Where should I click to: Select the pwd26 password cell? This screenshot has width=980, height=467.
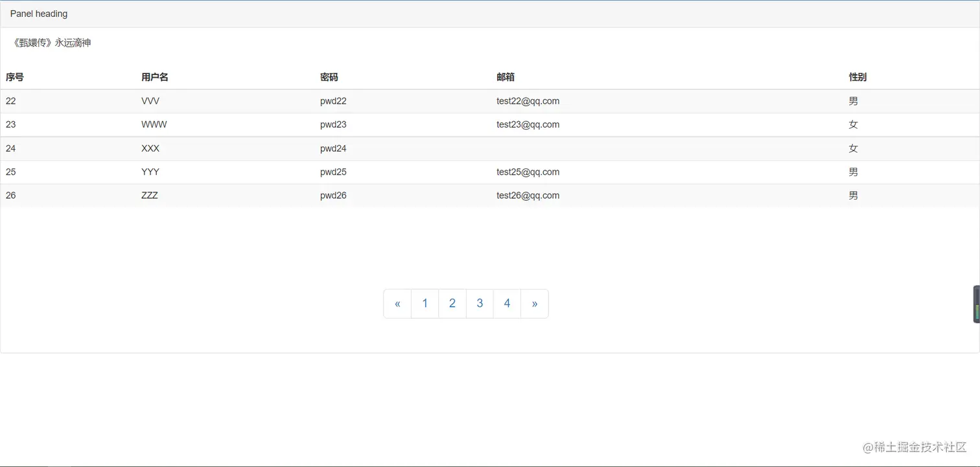click(333, 195)
